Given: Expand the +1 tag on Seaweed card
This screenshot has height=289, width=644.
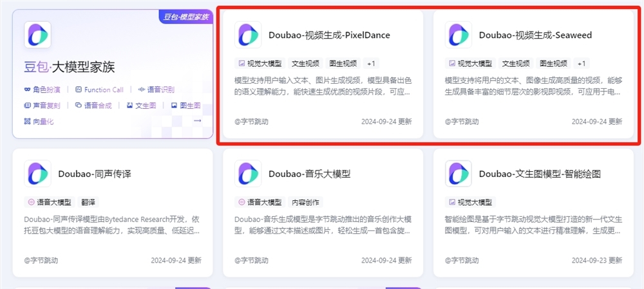Looking at the screenshot, I should coord(582,63).
